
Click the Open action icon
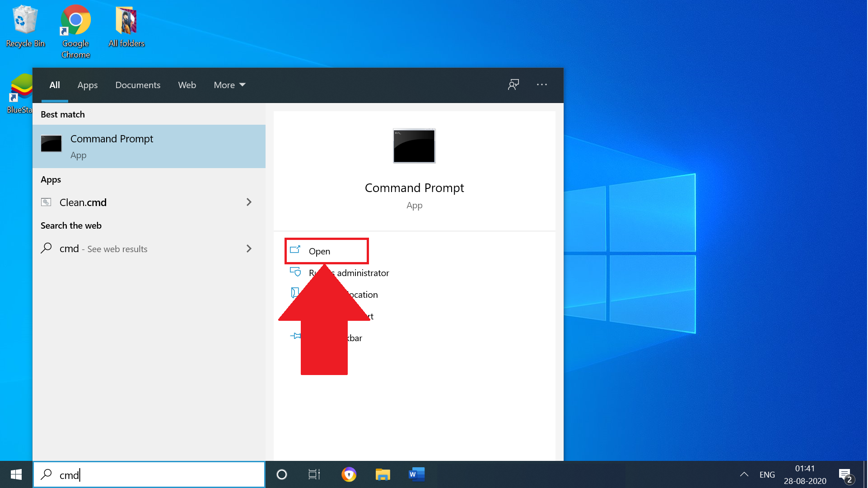[x=295, y=249]
